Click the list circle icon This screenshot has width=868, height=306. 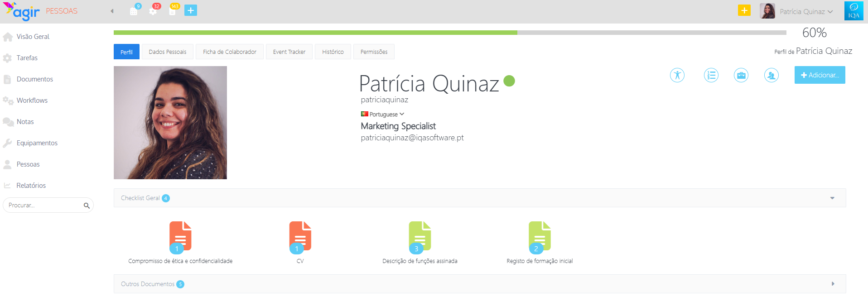tap(711, 75)
